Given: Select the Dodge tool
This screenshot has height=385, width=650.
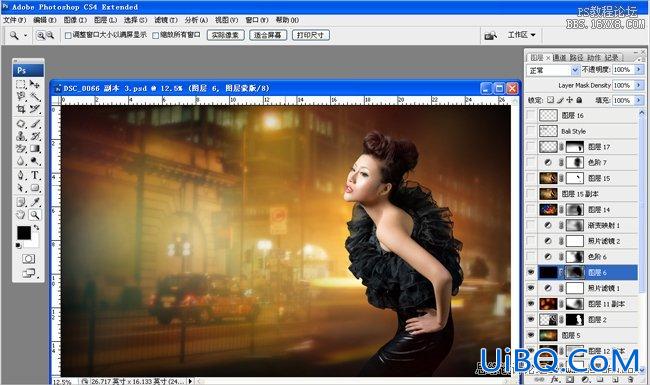Looking at the screenshot, I should pos(35,161).
